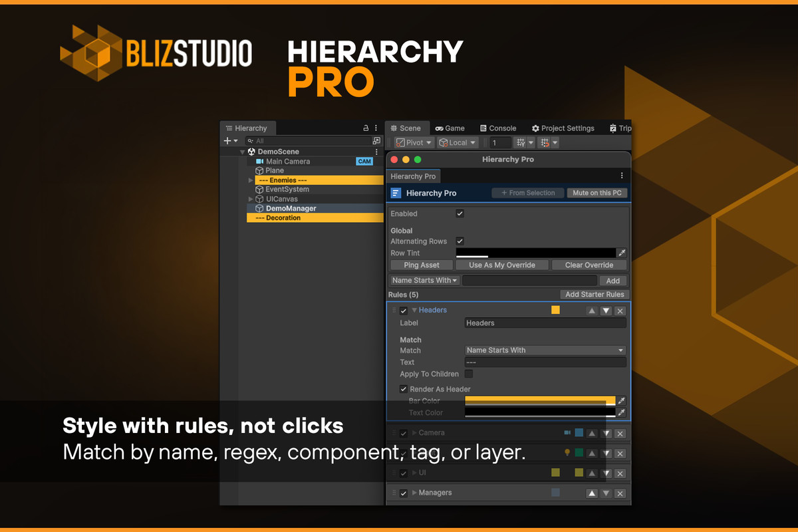Click the Hierarchy search field
The image size is (798, 532).
pyautogui.click(x=308, y=141)
